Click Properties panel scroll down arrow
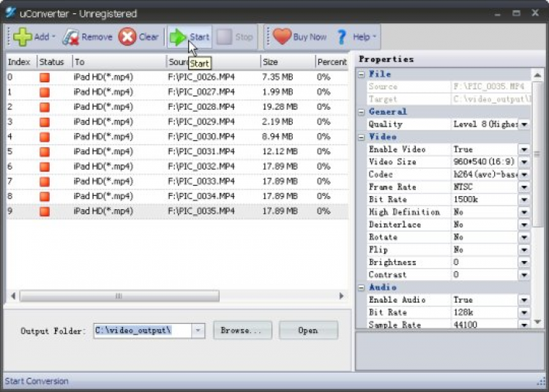 tap(537, 322)
